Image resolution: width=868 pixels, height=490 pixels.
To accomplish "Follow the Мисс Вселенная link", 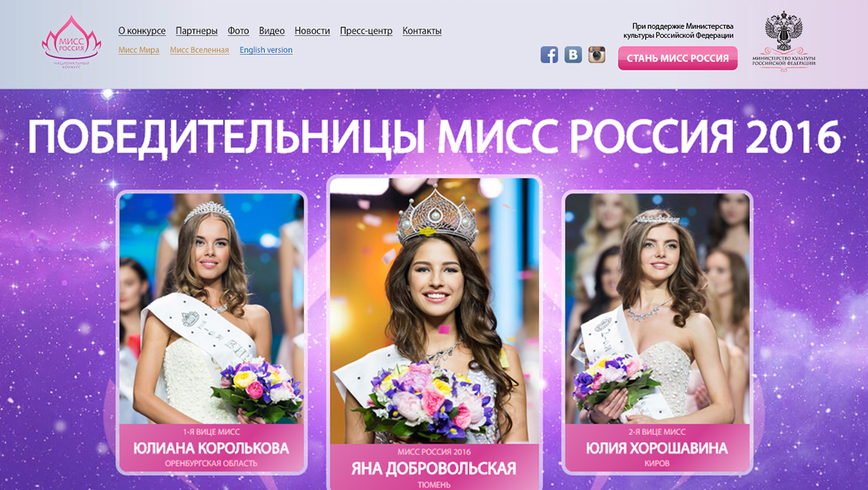I will tap(199, 50).
